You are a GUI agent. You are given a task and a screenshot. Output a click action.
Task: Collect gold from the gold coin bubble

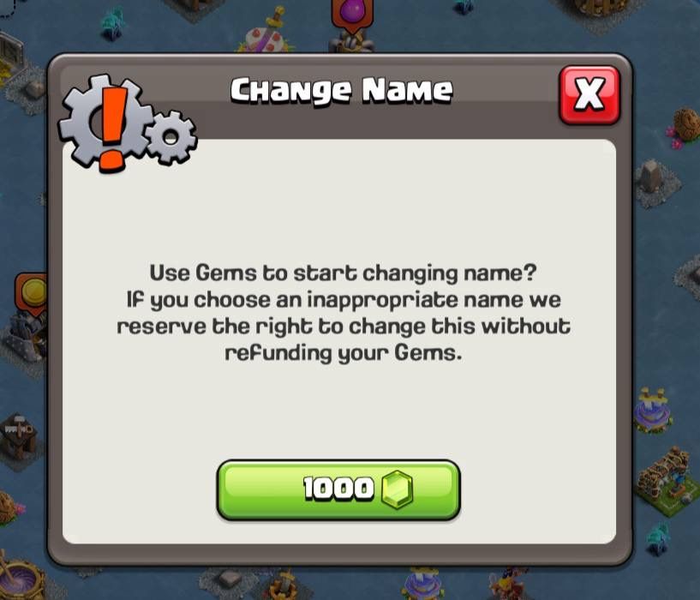pyautogui.click(x=33, y=292)
